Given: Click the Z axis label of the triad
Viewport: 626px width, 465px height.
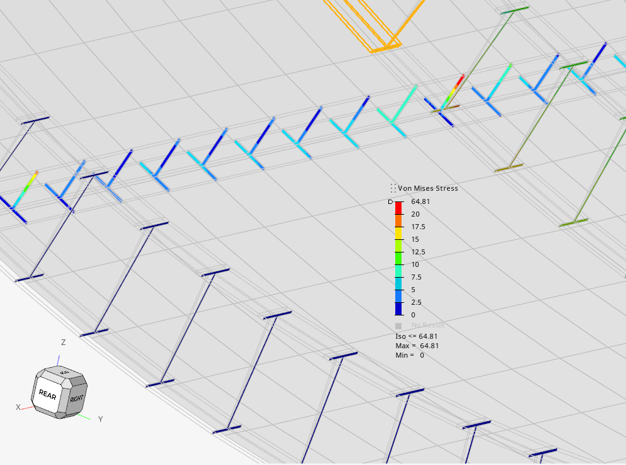Looking at the screenshot, I should [63, 342].
